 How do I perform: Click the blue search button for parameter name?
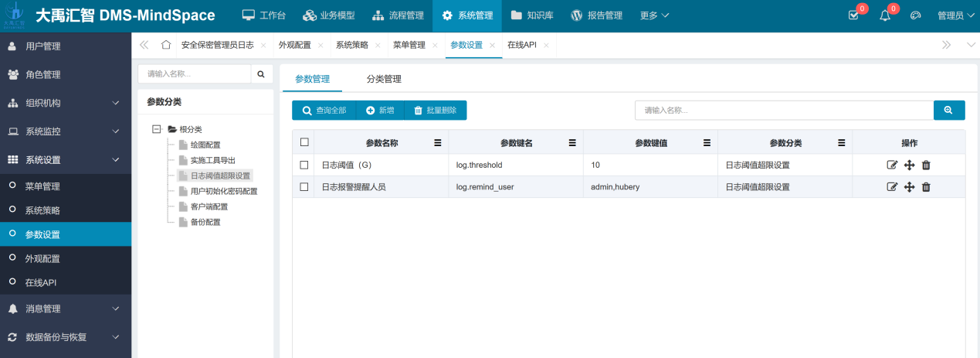(x=949, y=111)
